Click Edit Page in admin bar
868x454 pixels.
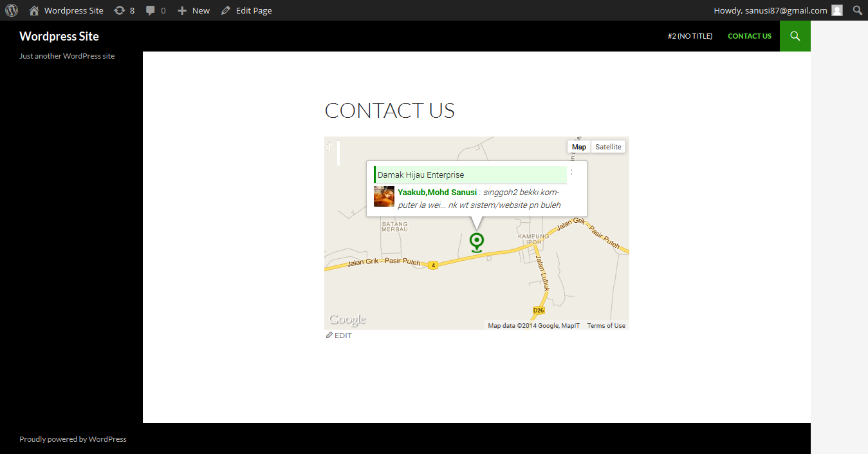click(x=246, y=10)
